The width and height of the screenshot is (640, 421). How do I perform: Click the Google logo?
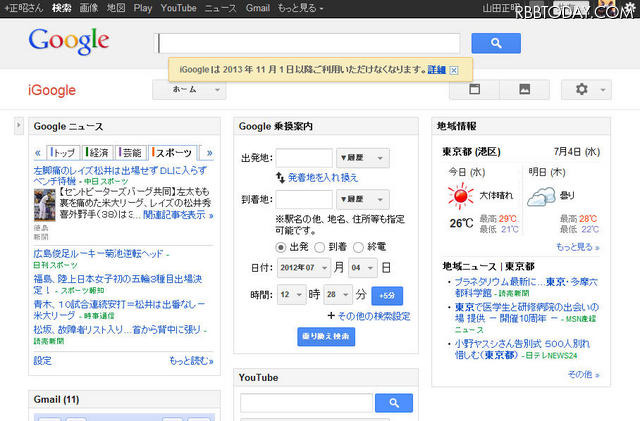coord(69,41)
